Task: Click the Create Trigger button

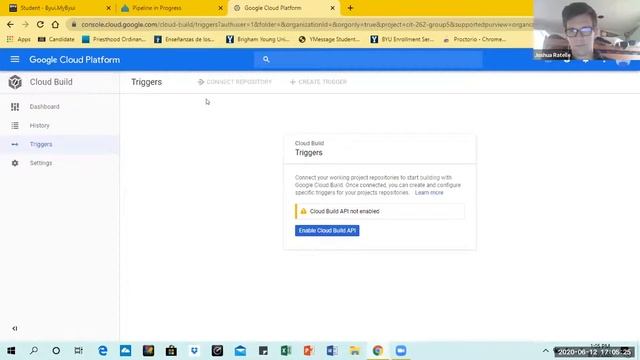Action: click(318, 82)
